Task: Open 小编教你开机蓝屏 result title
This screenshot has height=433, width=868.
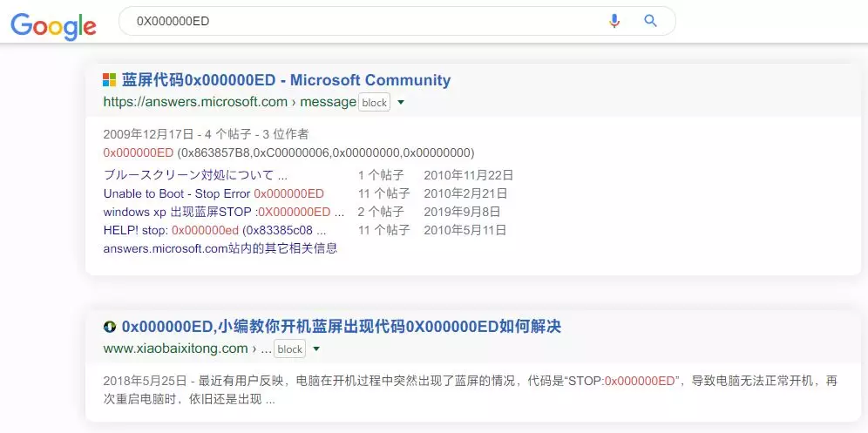Action: 342,327
